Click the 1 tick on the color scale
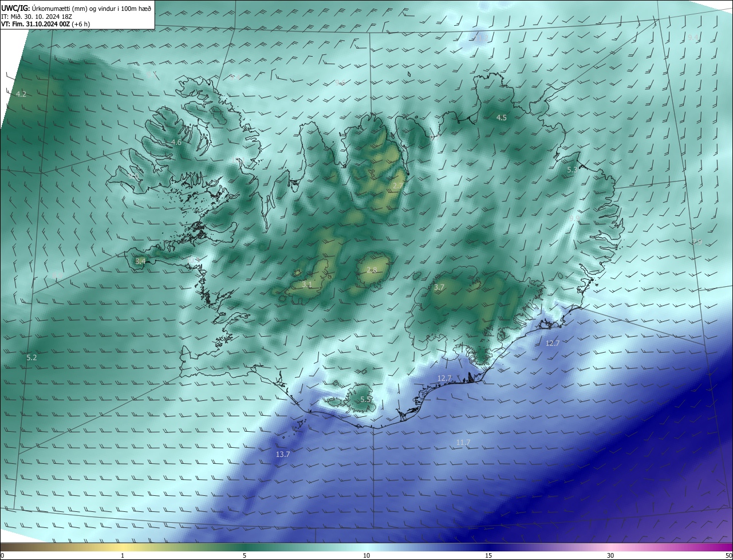 pyautogui.click(x=123, y=555)
